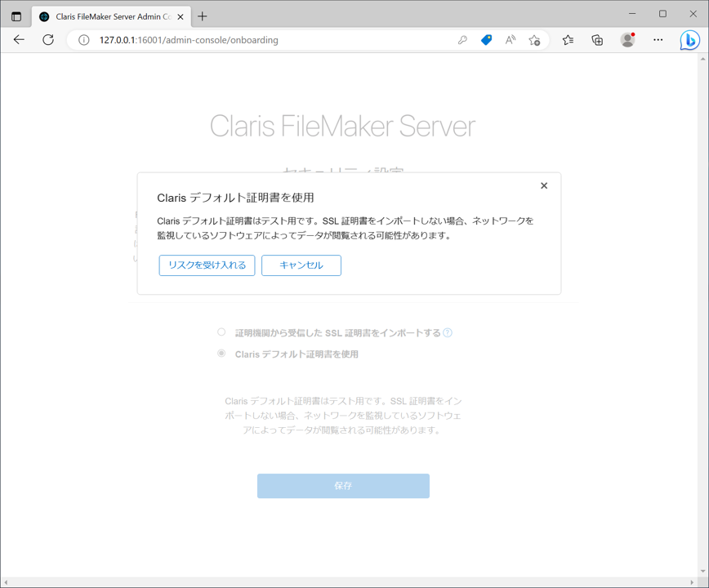Screen dimensions: 709x588
Task: Reload the admin console page
Action: [48, 40]
